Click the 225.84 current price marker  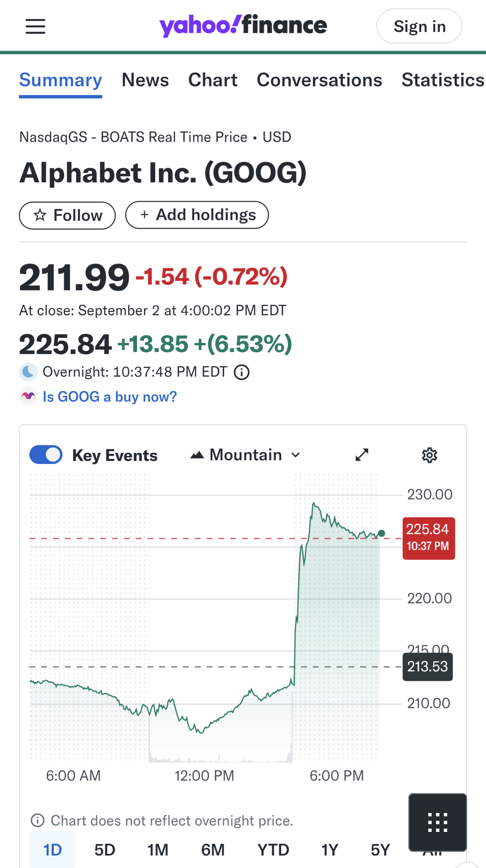(x=428, y=538)
